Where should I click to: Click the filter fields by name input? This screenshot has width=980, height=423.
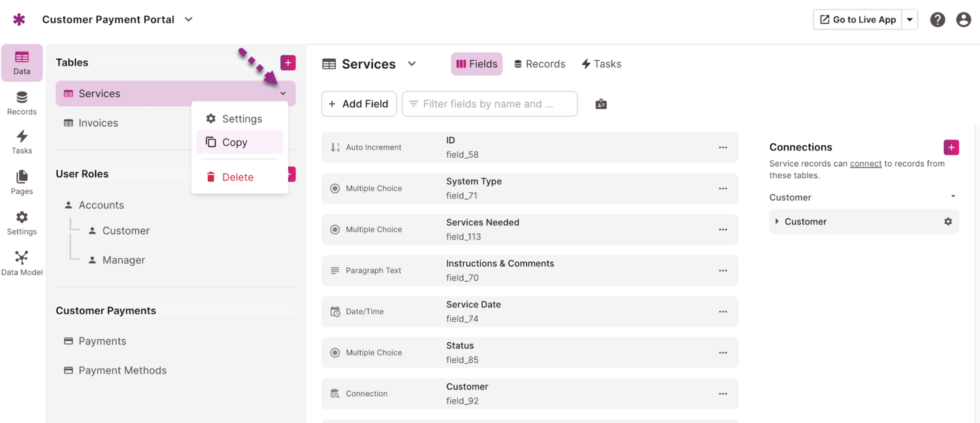(490, 104)
